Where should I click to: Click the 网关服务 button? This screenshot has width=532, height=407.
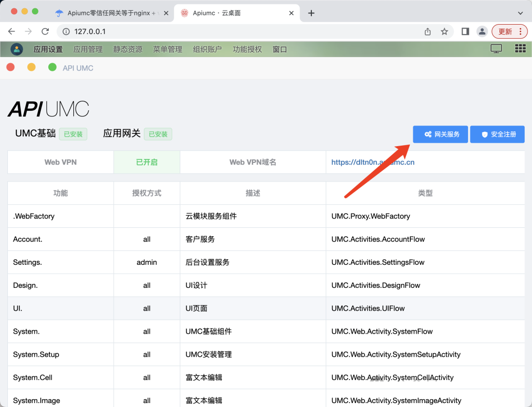(x=440, y=134)
